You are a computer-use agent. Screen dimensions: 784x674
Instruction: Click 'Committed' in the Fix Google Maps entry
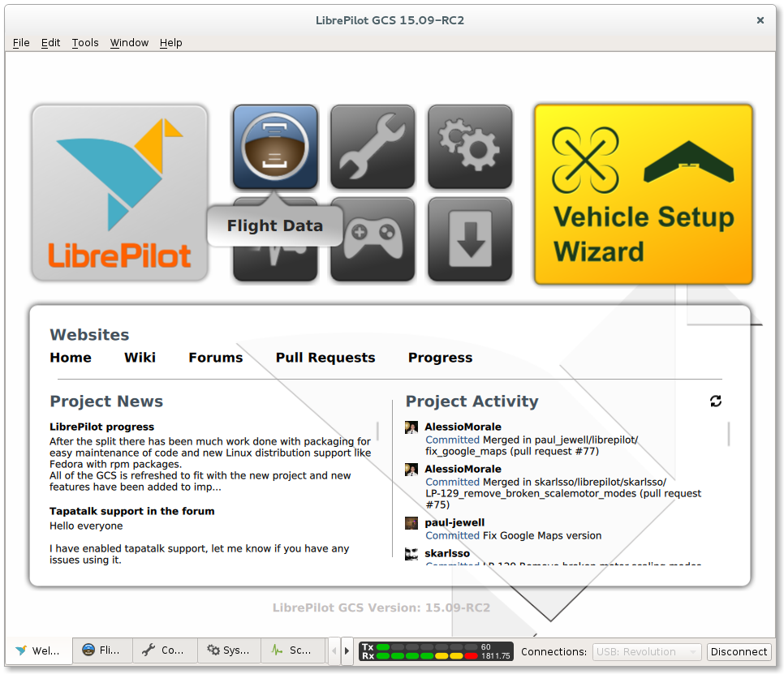[x=453, y=535]
